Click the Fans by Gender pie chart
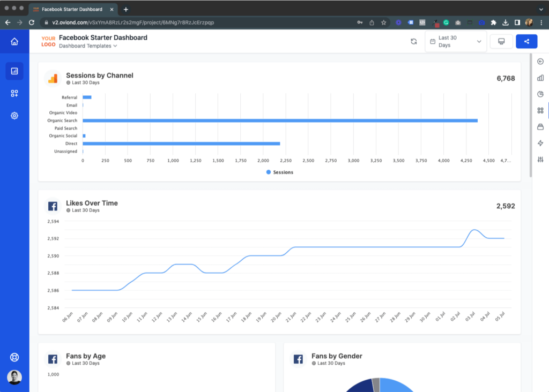 coord(380,385)
